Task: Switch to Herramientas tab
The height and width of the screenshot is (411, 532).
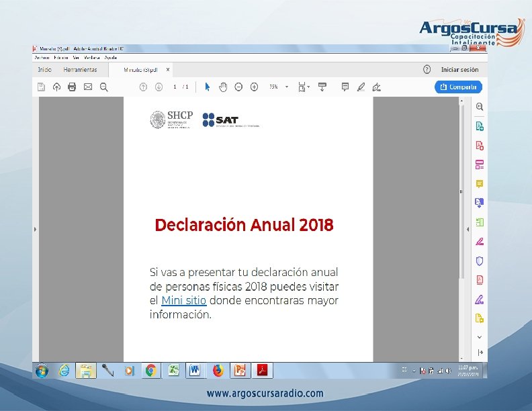Action: coord(80,70)
